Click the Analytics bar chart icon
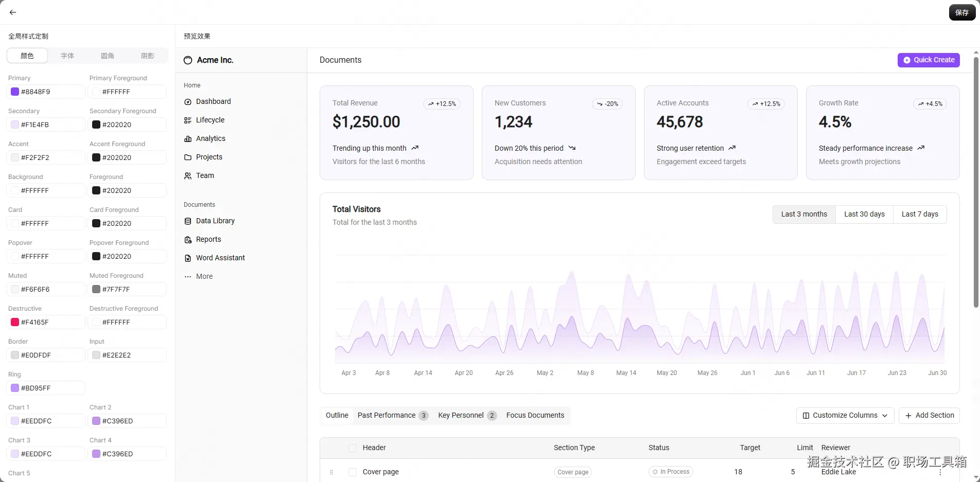The image size is (980, 482). point(188,139)
